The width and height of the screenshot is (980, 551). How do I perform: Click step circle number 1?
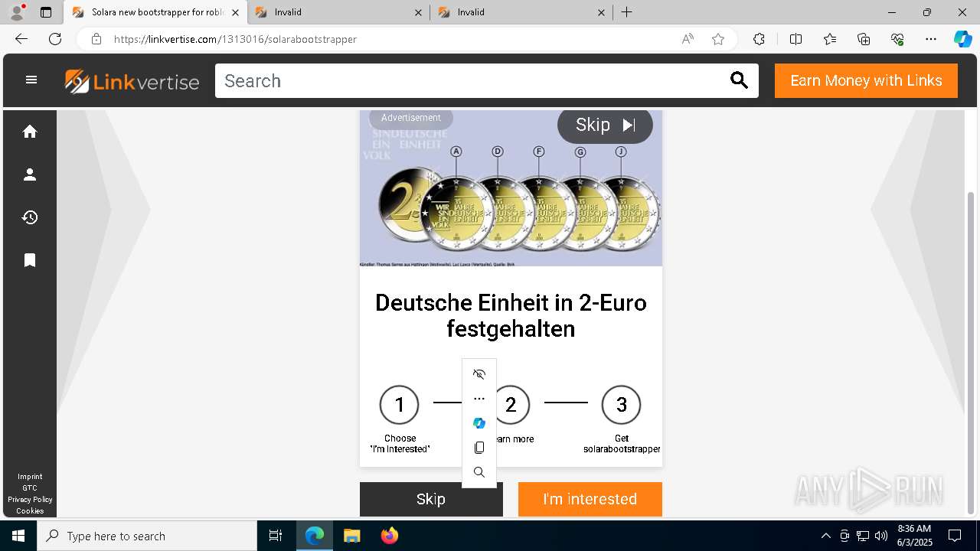[399, 405]
